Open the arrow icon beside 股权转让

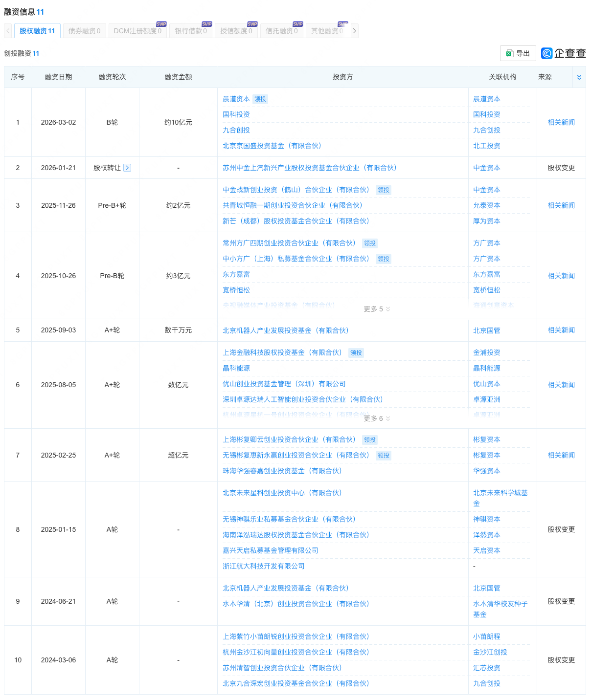127,168
